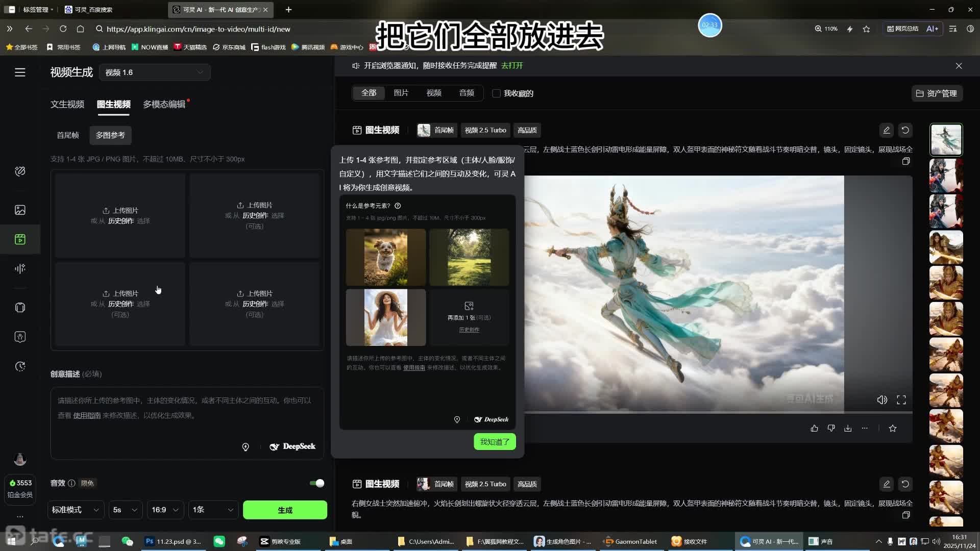Select the virtual try-on (clothing) sidebar icon

click(20, 308)
